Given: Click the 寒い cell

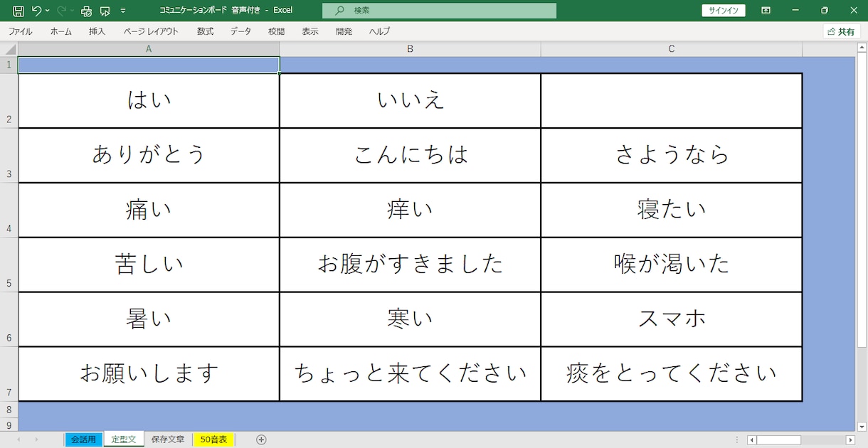Looking at the screenshot, I should (x=411, y=319).
